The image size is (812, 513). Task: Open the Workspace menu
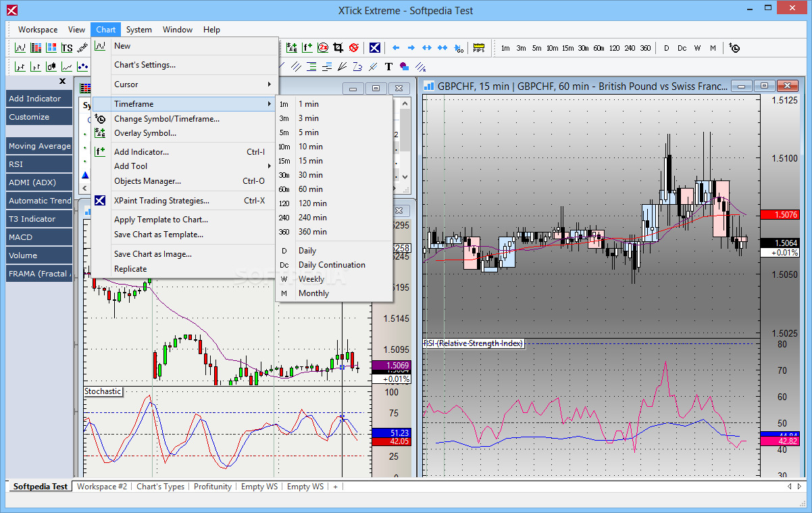38,30
